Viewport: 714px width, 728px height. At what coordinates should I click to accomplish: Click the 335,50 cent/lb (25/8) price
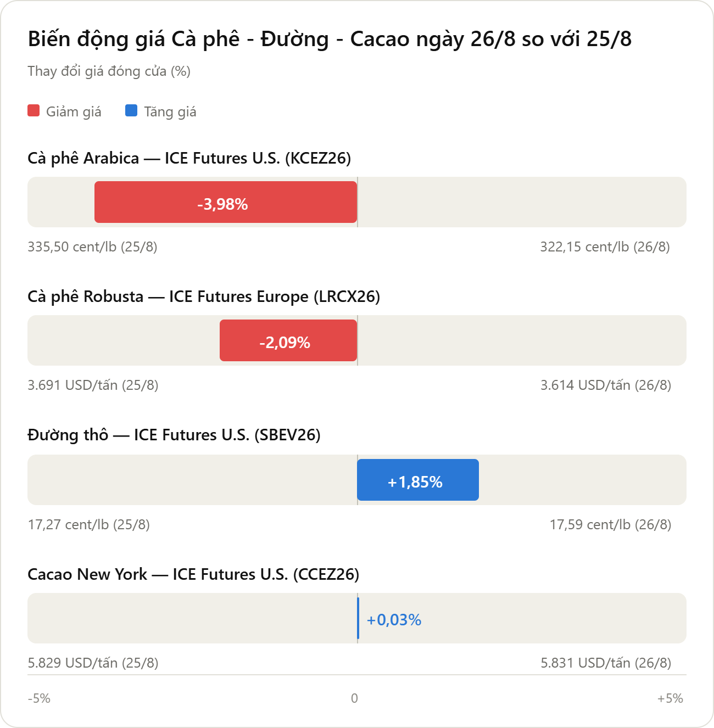pyautogui.click(x=93, y=247)
